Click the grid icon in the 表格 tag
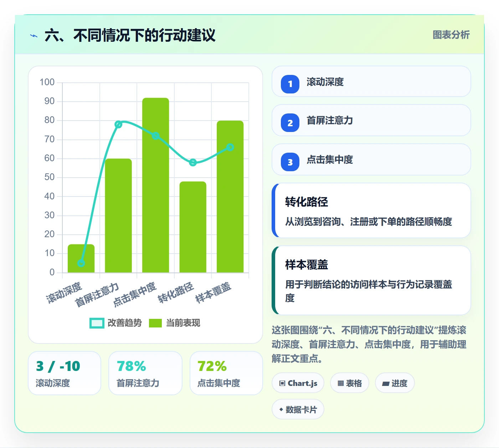The width and height of the screenshot is (499, 448). 341,383
